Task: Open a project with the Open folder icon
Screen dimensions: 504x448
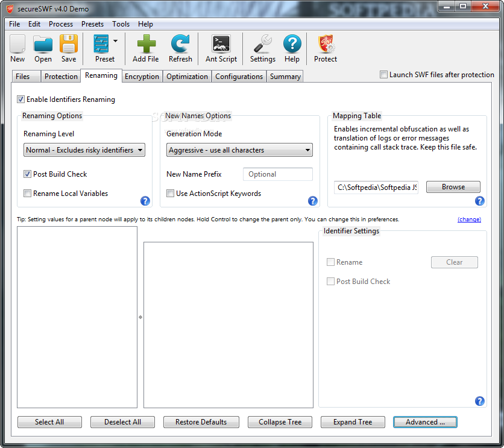Action: point(43,44)
